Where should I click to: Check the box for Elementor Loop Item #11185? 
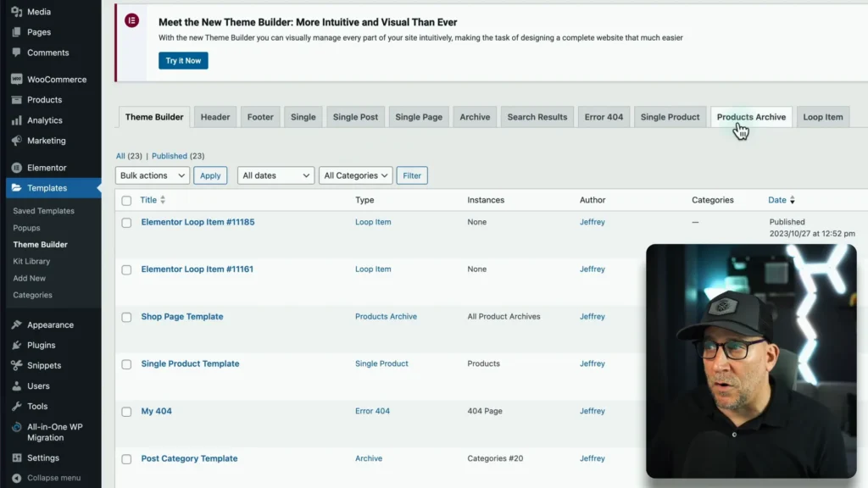pyautogui.click(x=126, y=223)
